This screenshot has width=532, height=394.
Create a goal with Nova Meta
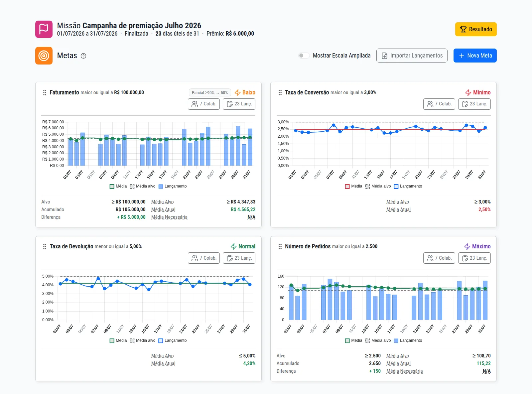(475, 56)
